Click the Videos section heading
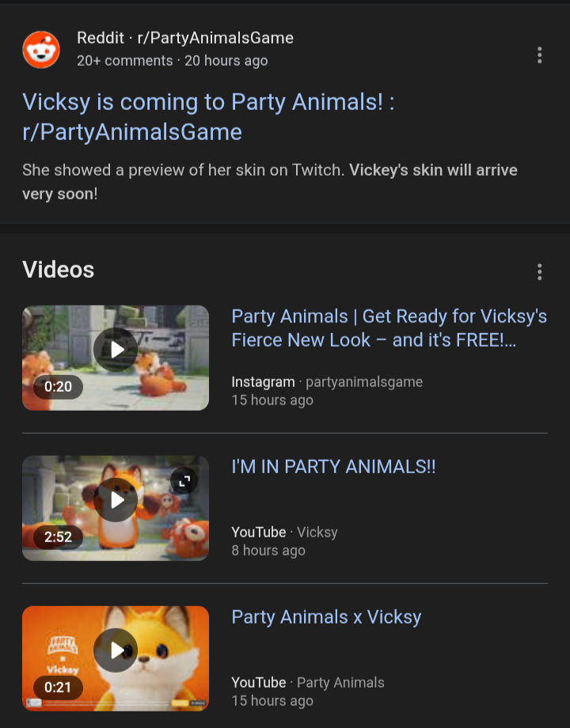 click(x=58, y=270)
